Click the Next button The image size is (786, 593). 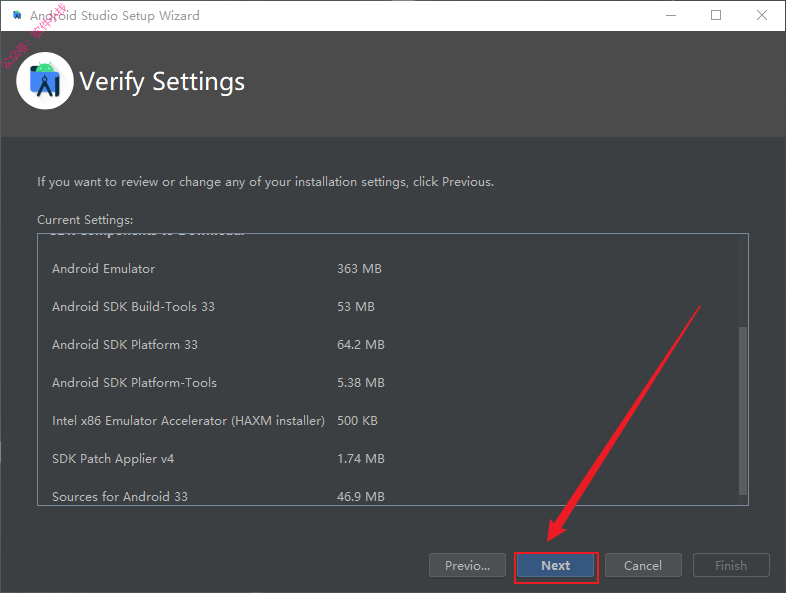coord(555,565)
